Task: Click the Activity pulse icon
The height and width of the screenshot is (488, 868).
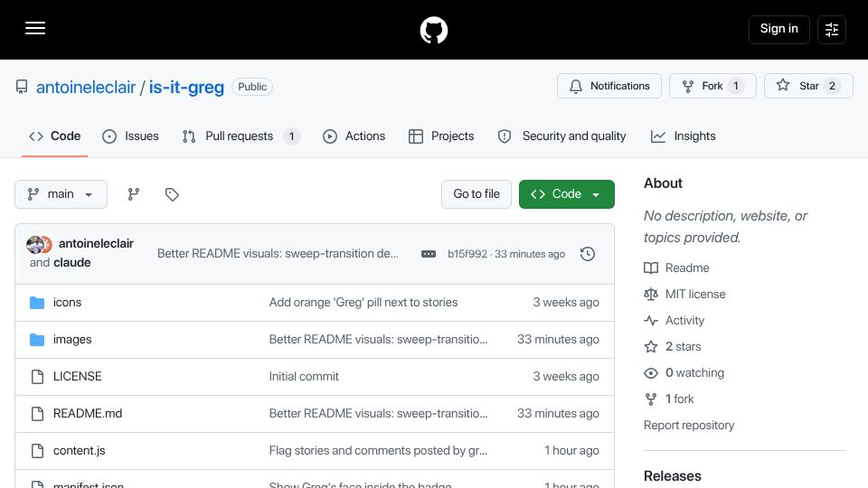Action: (x=651, y=320)
